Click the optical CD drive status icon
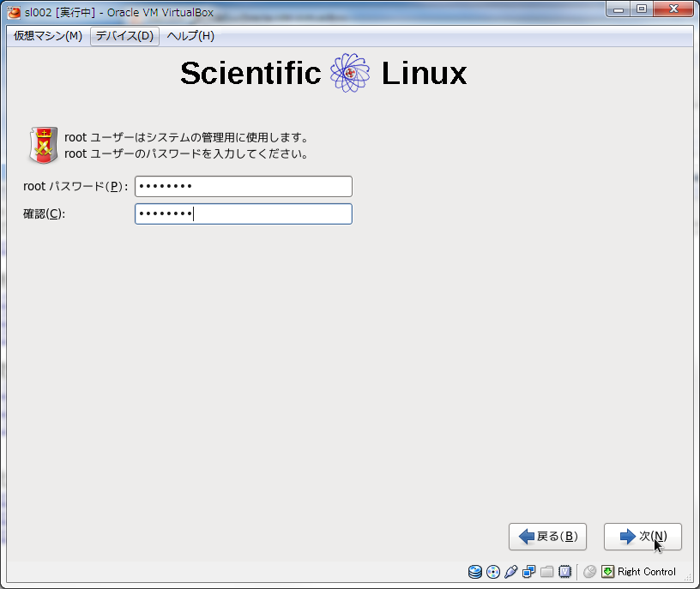 click(493, 572)
